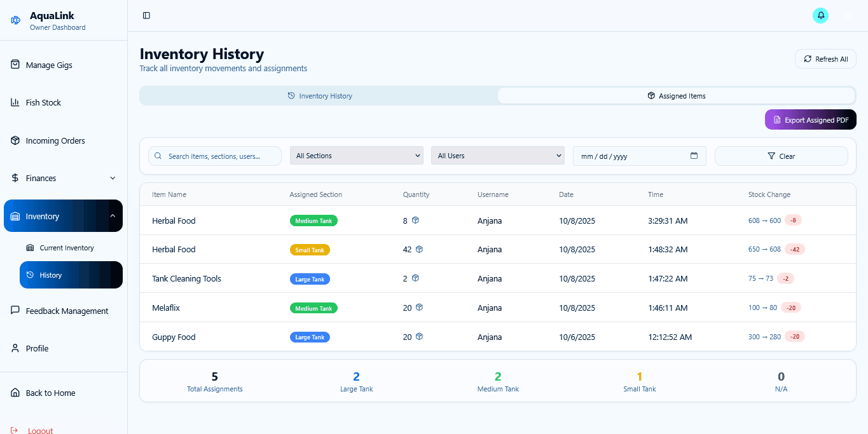This screenshot has width=868, height=434.
Task: Switch to the Inventory History view
Action: (320, 95)
